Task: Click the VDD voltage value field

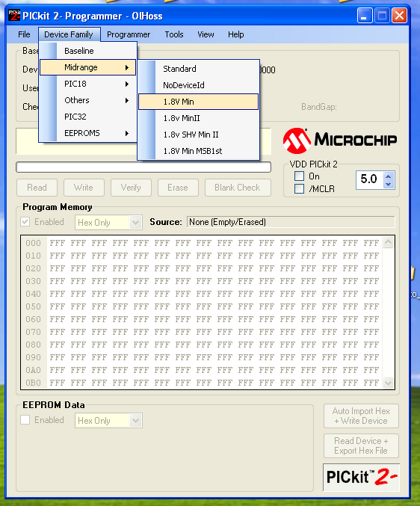Action: click(x=370, y=179)
